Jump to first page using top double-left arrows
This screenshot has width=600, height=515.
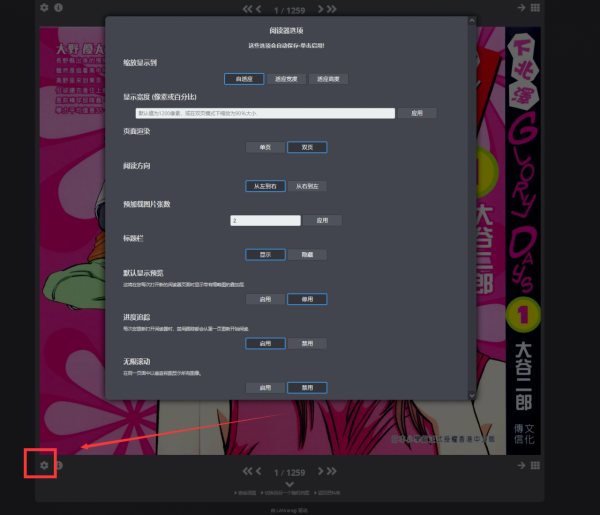(x=249, y=9)
